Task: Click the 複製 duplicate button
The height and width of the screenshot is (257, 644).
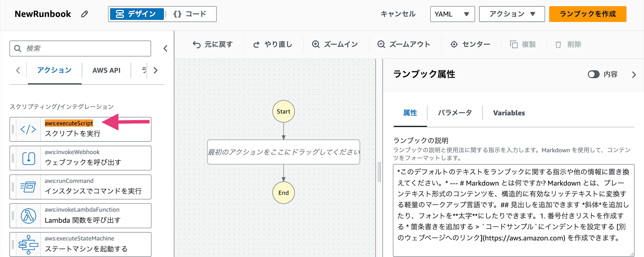Action: [523, 44]
